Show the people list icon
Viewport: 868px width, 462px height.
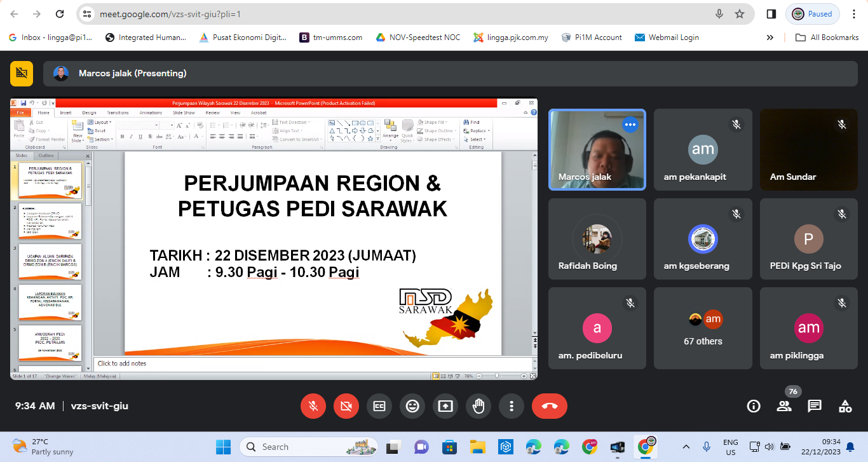[784, 406]
